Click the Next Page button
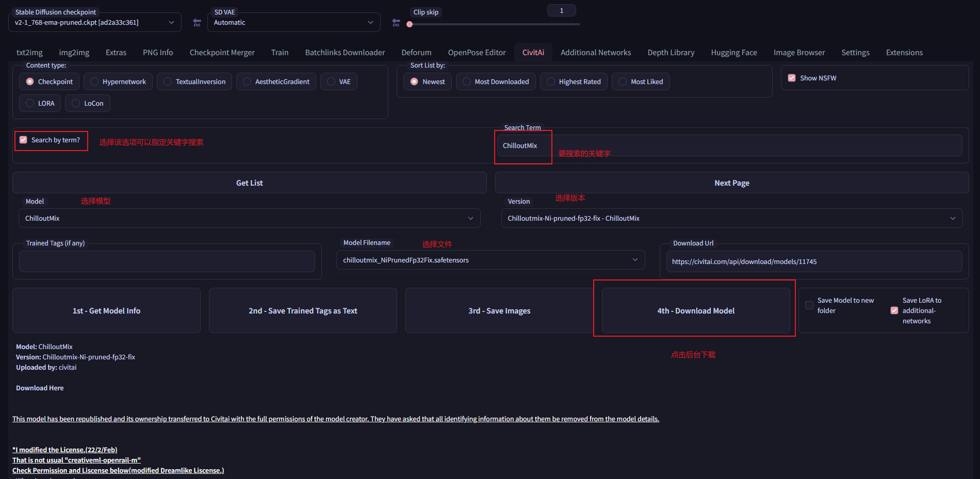This screenshot has height=479, width=980. (732, 183)
